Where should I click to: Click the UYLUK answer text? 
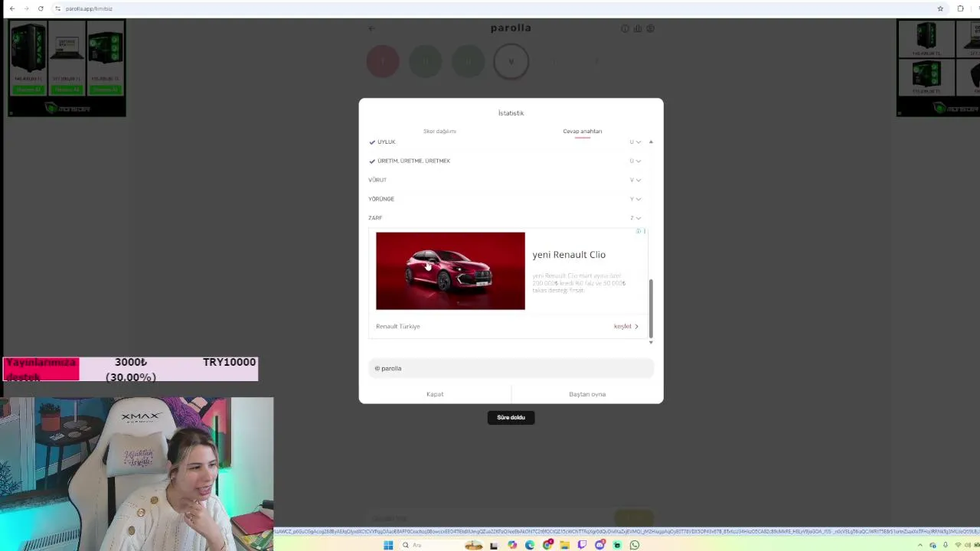[386, 142]
